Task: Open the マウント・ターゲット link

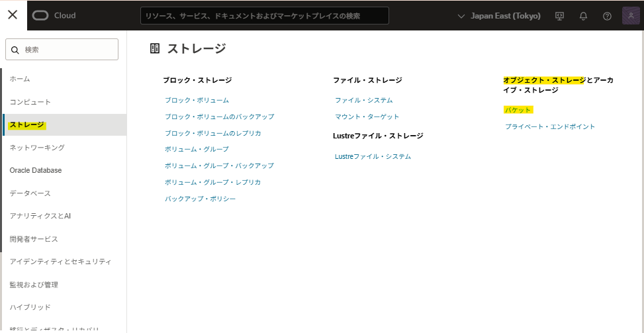Action: [367, 117]
